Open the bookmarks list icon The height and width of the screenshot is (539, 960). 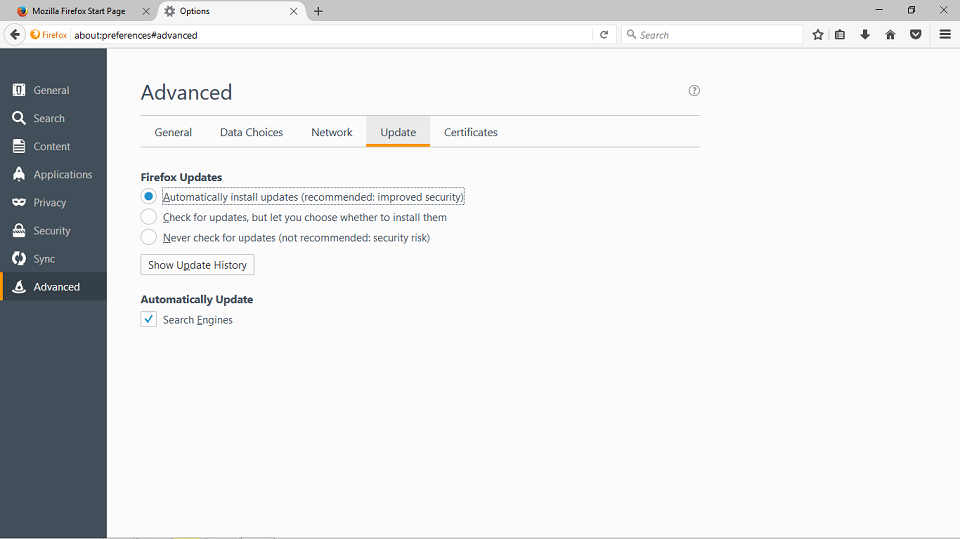[x=840, y=35]
